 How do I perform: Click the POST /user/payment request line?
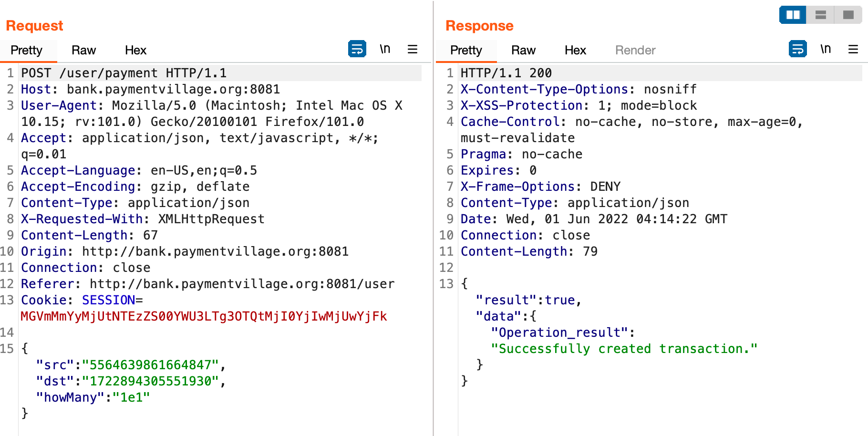click(x=124, y=73)
